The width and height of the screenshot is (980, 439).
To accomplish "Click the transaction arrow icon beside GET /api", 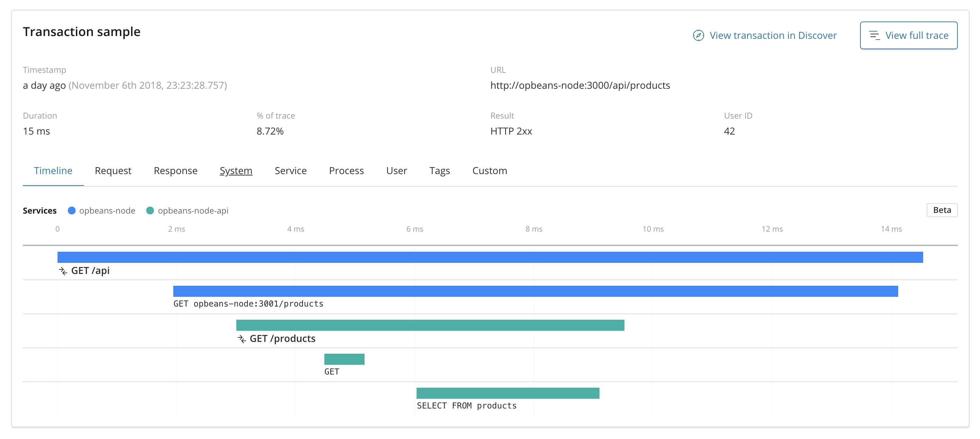I will click(x=63, y=271).
